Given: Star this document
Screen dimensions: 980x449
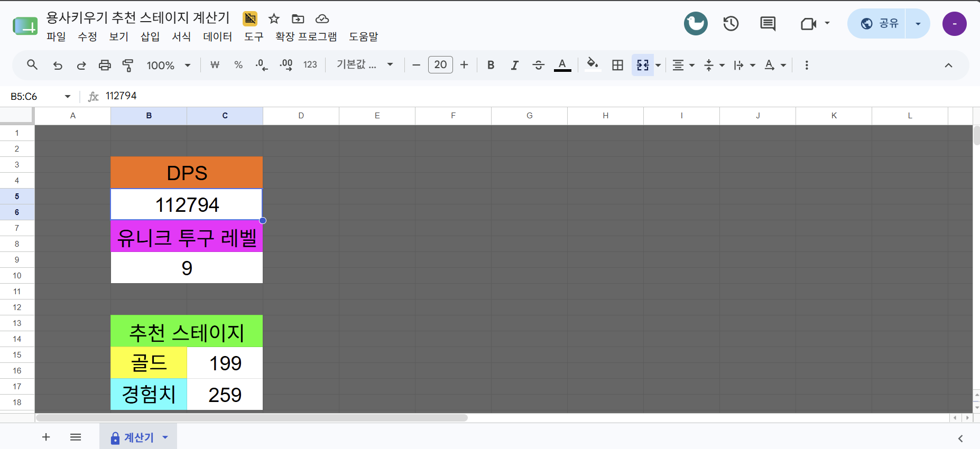Looking at the screenshot, I should (274, 19).
